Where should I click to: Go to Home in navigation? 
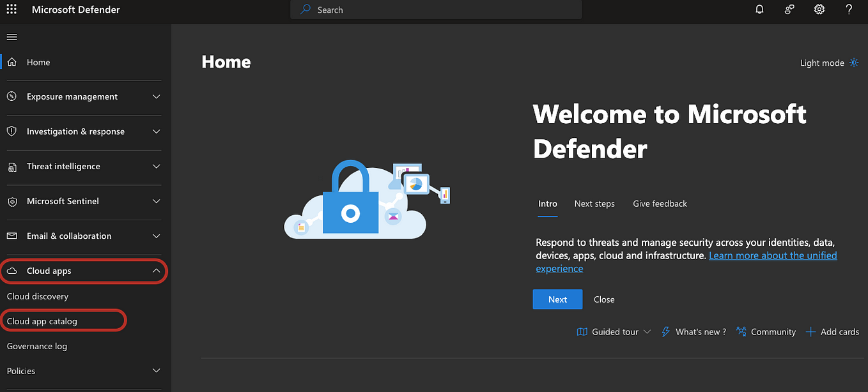coord(38,62)
